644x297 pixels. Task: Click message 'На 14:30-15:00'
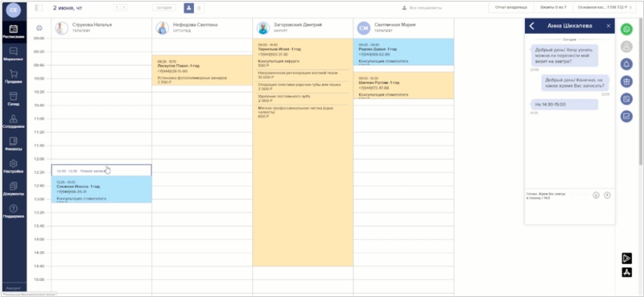tap(564, 104)
